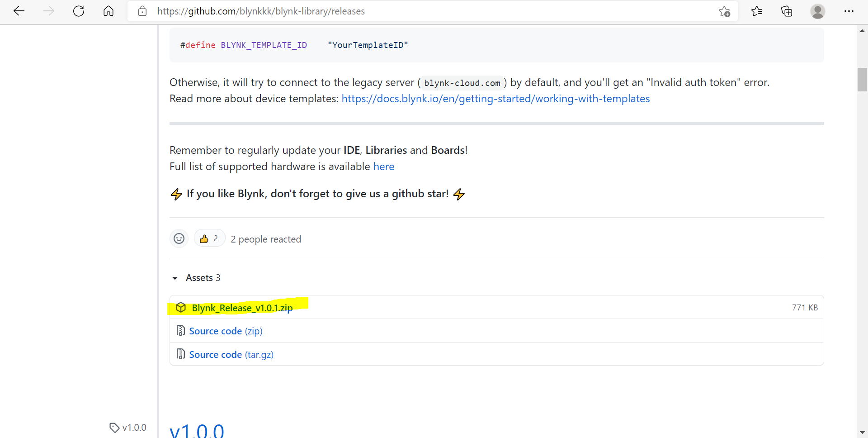Click the vertical scrollbar thumb
The width and height of the screenshot is (868, 438).
pos(862,80)
